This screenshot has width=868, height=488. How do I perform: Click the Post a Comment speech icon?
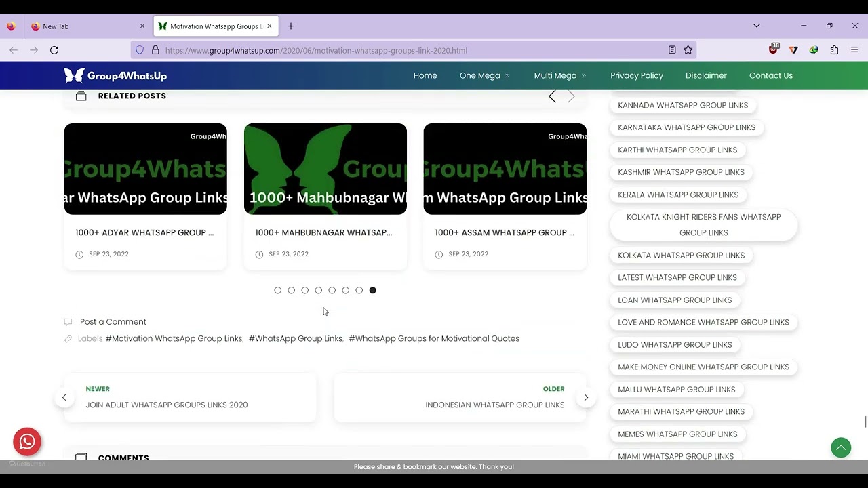coord(68,322)
